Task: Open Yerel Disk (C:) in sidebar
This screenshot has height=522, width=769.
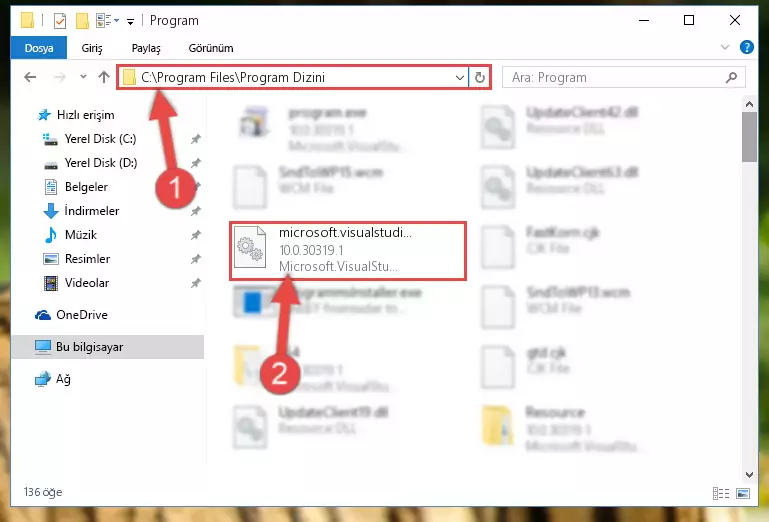Action: (101, 139)
